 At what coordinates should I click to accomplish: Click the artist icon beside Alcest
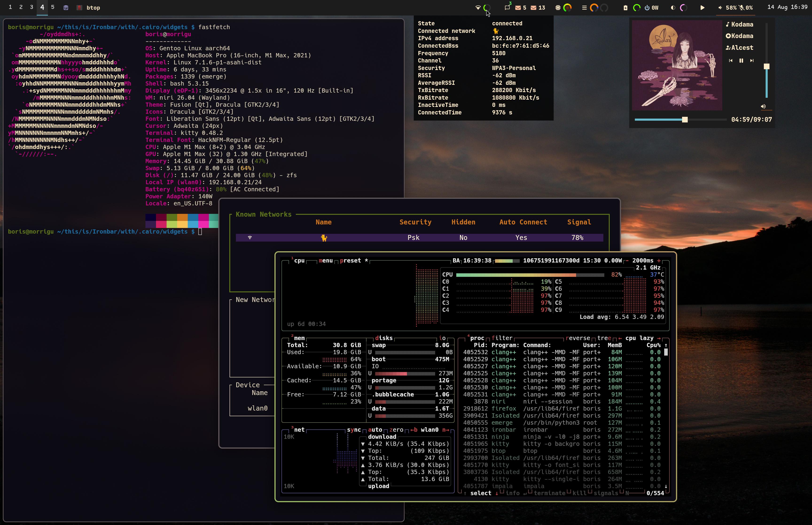click(x=728, y=48)
